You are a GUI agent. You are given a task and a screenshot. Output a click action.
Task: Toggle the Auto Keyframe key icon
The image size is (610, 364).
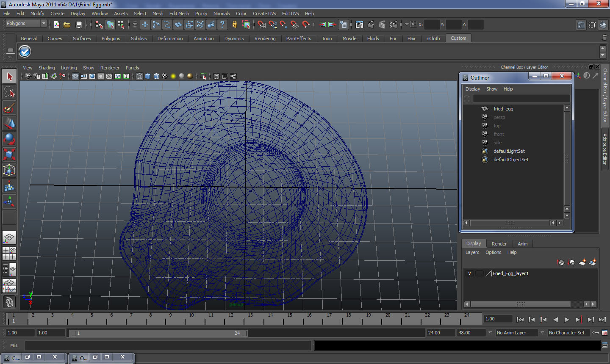pos(596,333)
